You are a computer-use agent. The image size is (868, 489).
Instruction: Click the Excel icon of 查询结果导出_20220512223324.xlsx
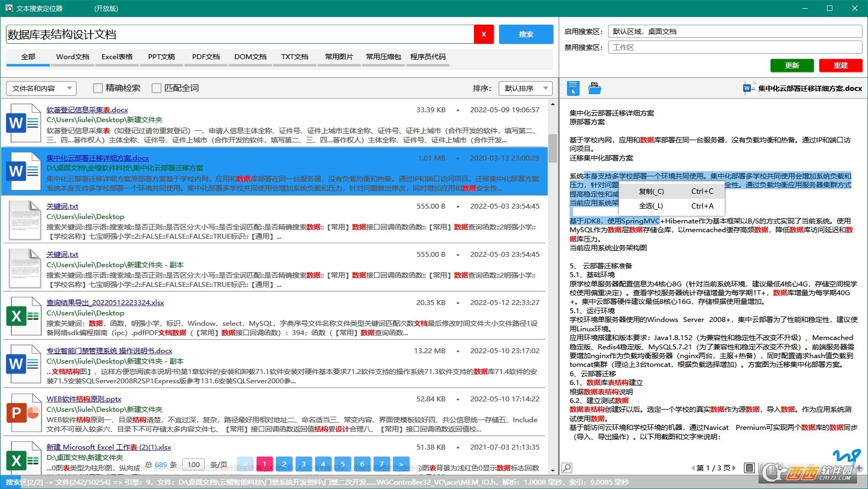coord(23,316)
